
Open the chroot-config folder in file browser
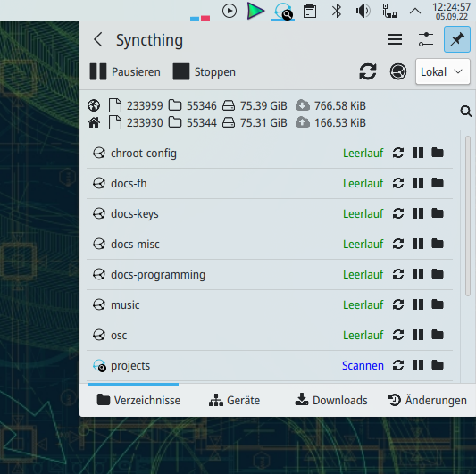tap(438, 153)
